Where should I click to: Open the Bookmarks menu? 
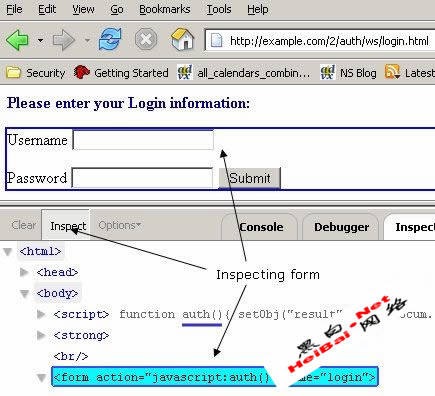point(165,9)
